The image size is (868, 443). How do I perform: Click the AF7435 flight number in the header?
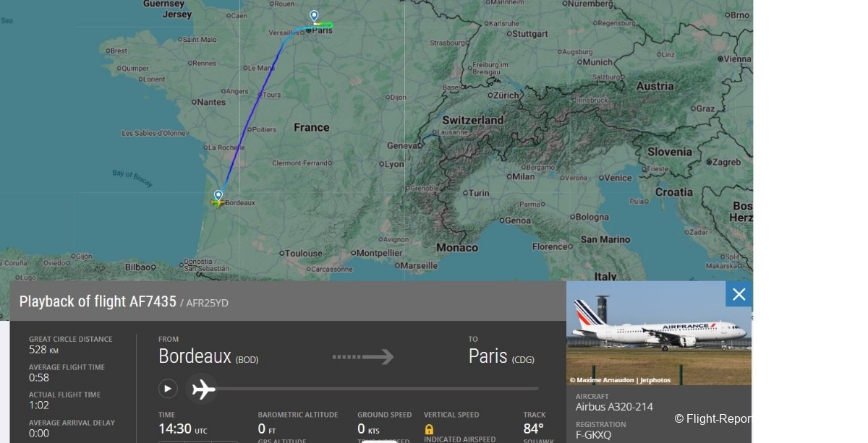click(x=153, y=302)
